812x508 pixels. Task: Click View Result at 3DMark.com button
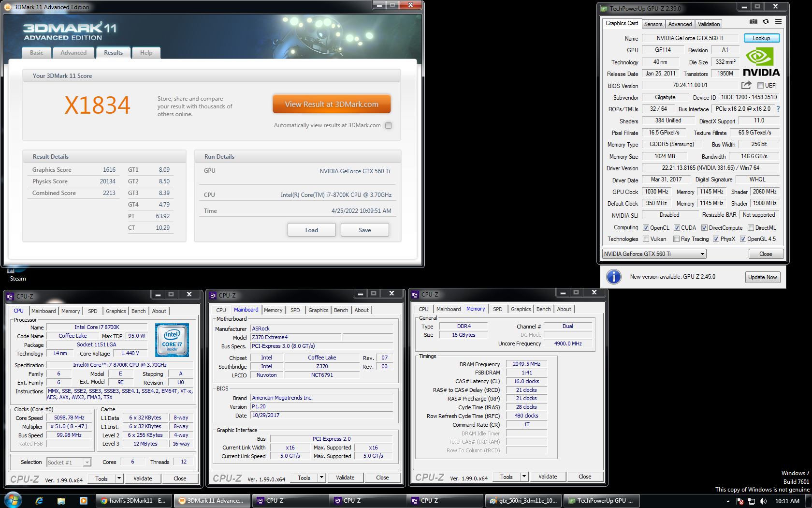pos(332,104)
